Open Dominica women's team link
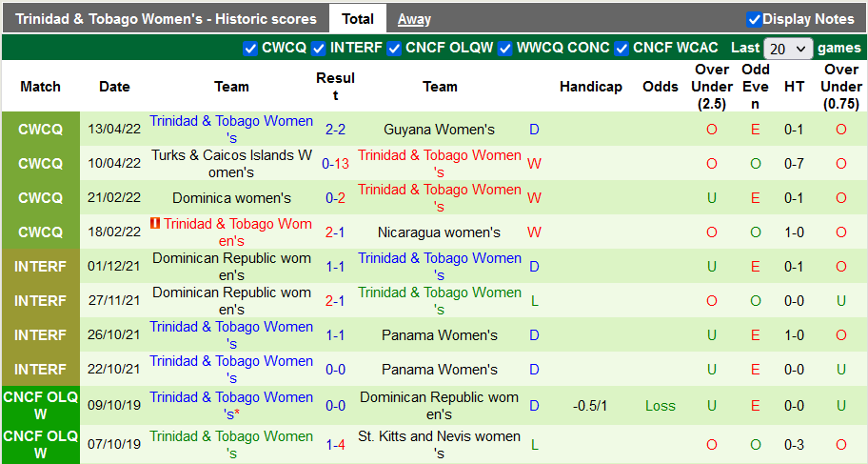868x464 pixels. [231, 198]
